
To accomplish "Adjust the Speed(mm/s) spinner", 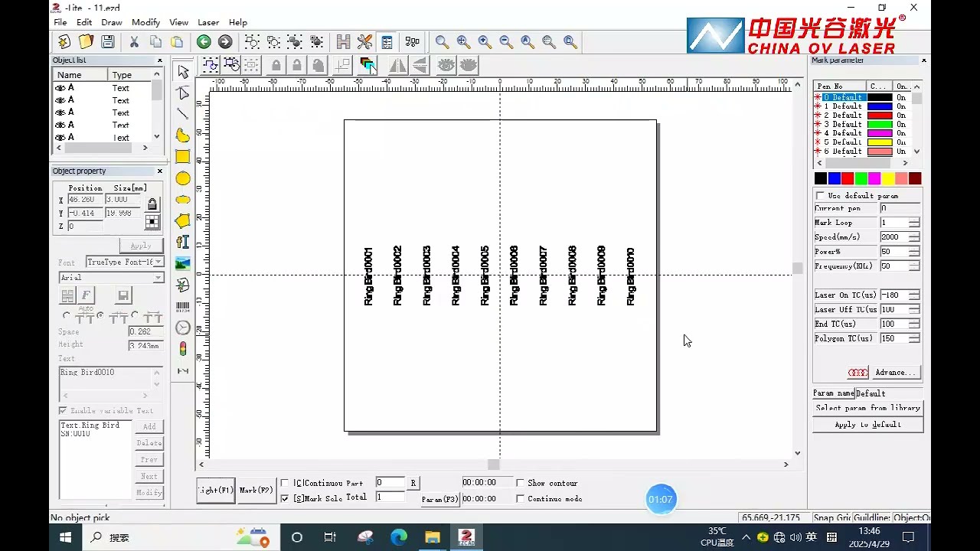I will pos(914,237).
